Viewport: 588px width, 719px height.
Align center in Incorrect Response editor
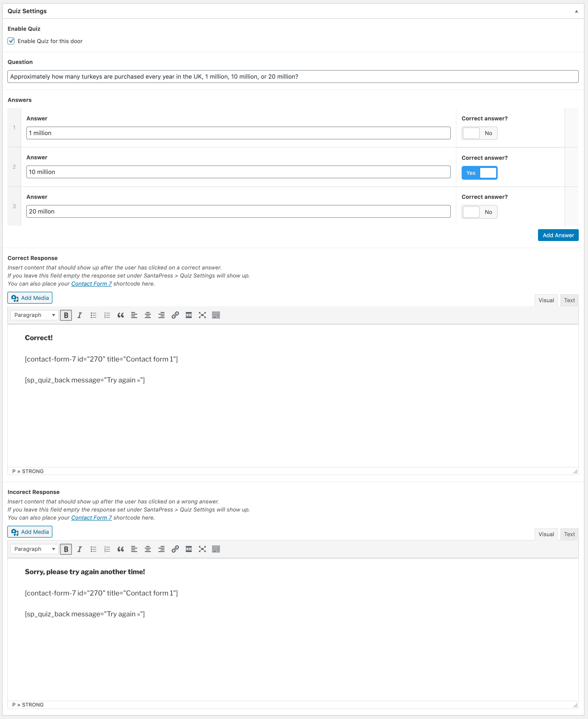click(148, 549)
